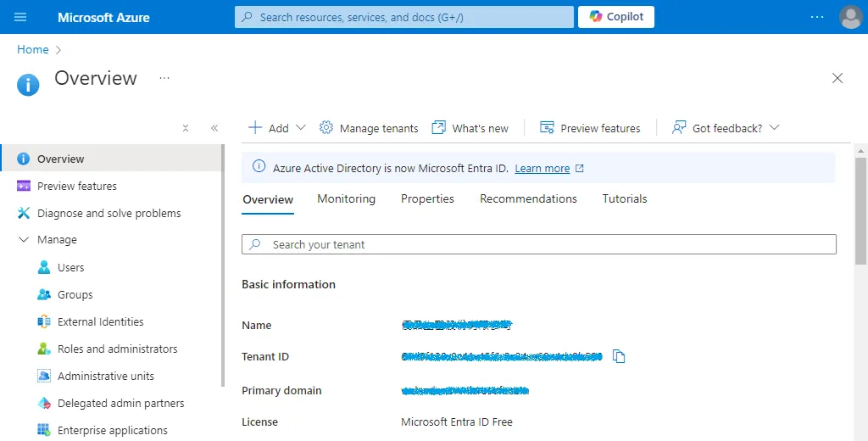Open the ellipsis next to Overview title

pos(164,78)
